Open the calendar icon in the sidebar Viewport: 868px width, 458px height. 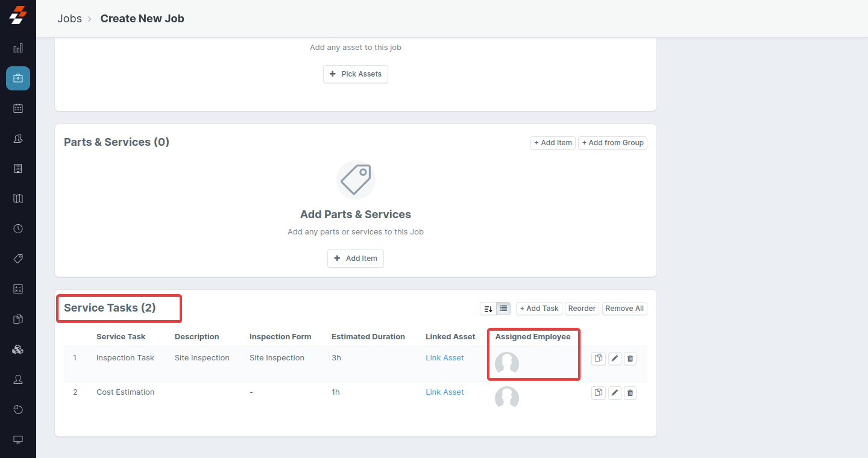(18, 108)
